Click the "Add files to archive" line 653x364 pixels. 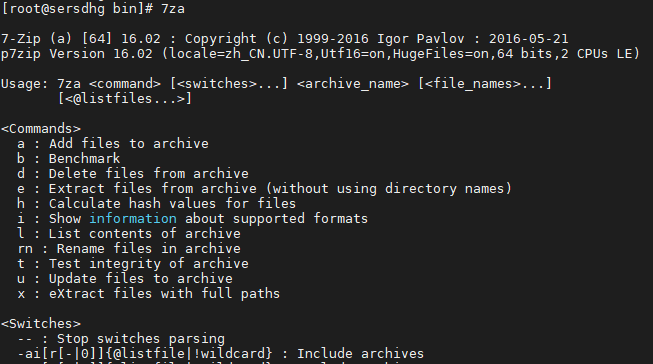pyautogui.click(x=113, y=144)
